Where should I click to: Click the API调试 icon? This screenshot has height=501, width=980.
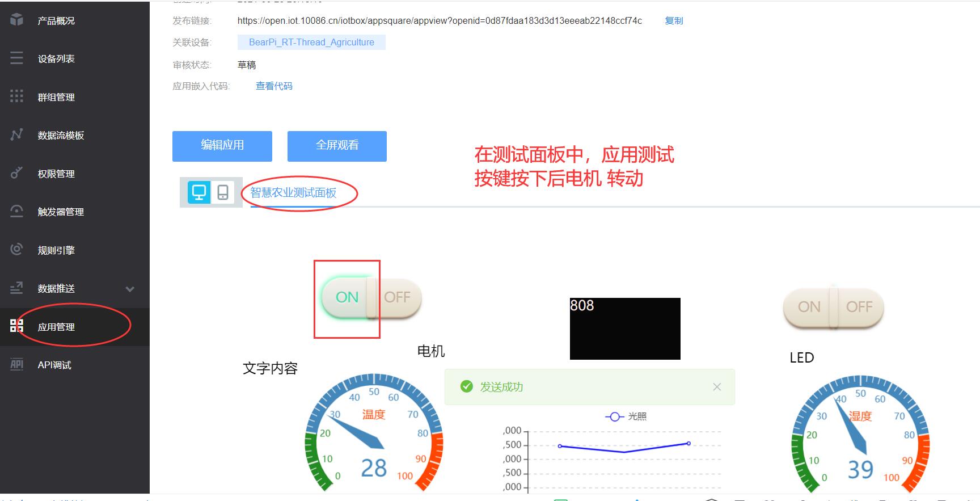(x=17, y=364)
